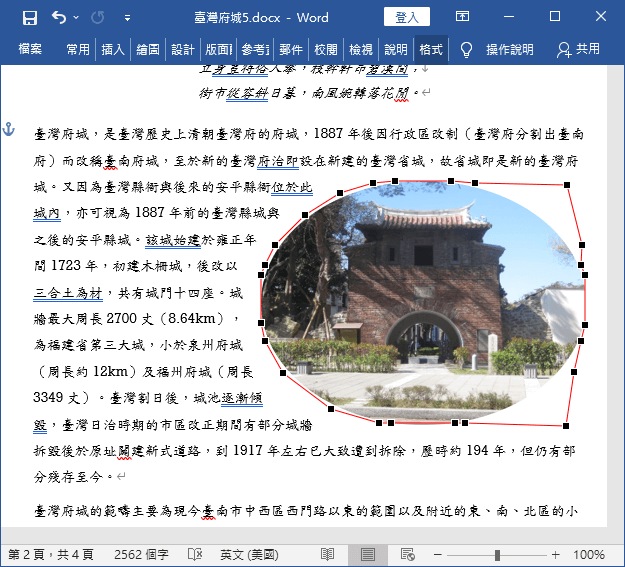The height and width of the screenshot is (567, 625).
Task: Save the document with the floppy disk icon
Action: click(x=29, y=18)
